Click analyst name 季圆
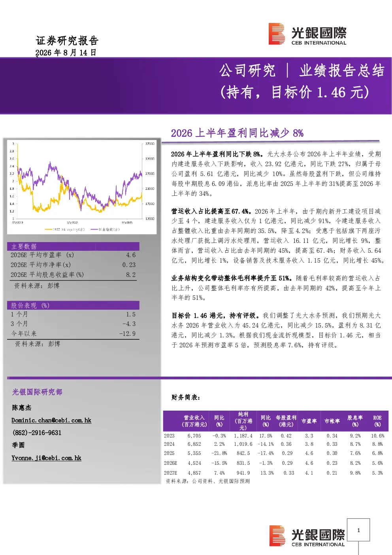 point(18,445)
